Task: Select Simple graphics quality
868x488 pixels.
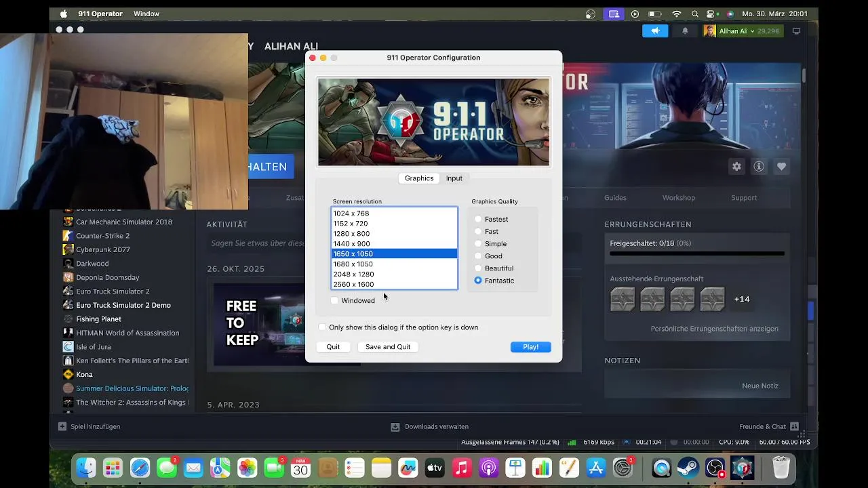Action: tap(478, 243)
